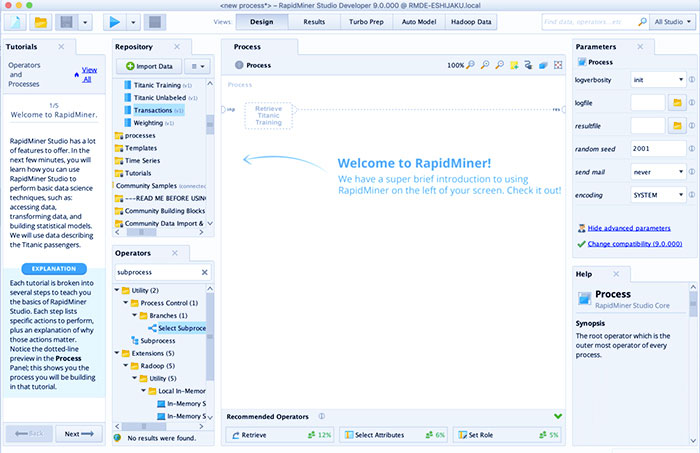Select the Titanic Unlabeled dataset
This screenshot has width=700, height=453.
[160, 97]
